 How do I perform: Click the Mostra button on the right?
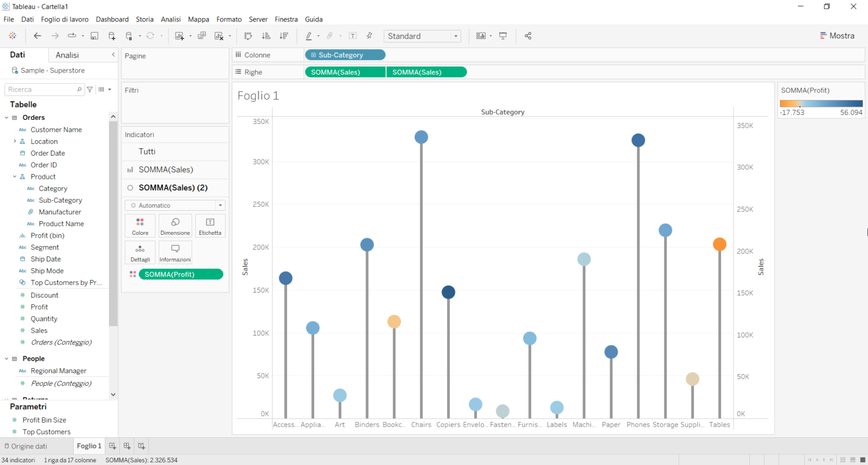837,35
